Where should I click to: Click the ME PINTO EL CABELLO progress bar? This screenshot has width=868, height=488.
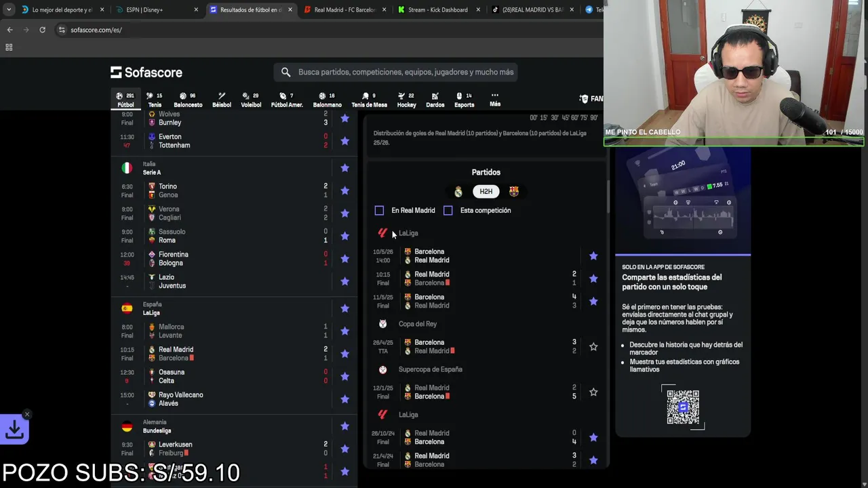[734, 142]
